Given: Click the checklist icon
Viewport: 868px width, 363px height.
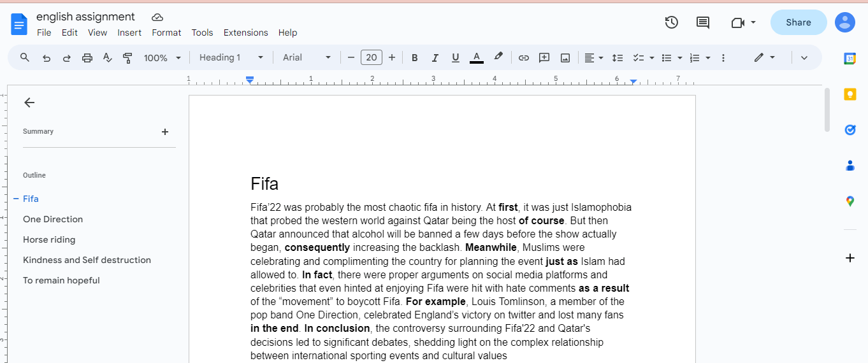Looking at the screenshot, I should [x=638, y=58].
